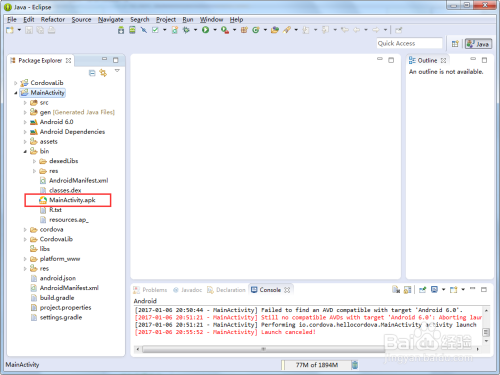Click the Print icon in toolbar
Screen dimensions: 500x375
click(51, 30)
